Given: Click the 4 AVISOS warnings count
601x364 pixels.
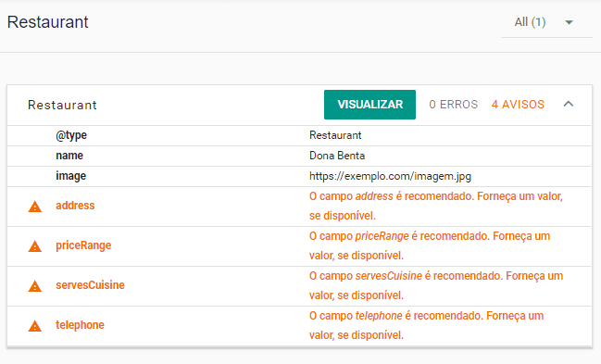Looking at the screenshot, I should [518, 105].
